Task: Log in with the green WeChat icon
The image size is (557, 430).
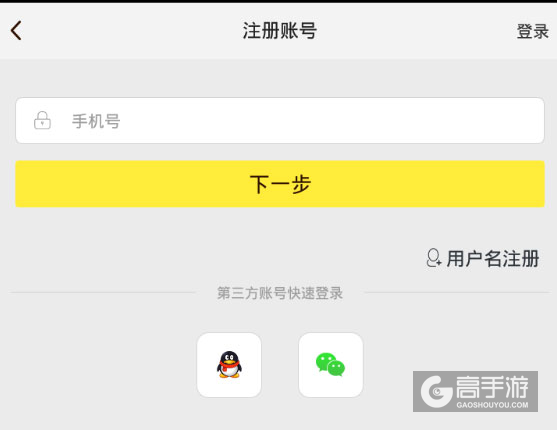Action: click(x=330, y=365)
